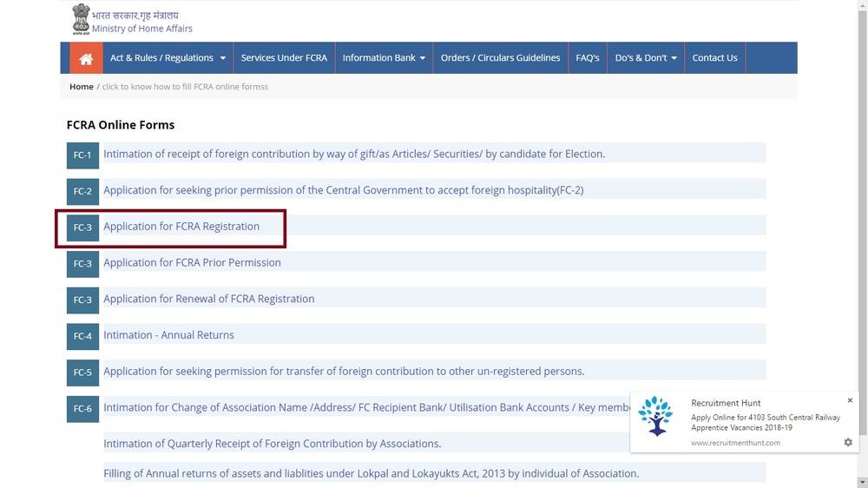This screenshot has width=868, height=488.
Task: Open foreign hospitality application (FC-2) link
Action: [343, 190]
